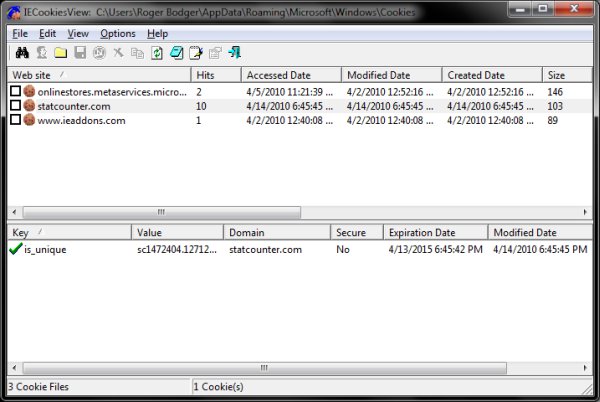Click lower pane horizontal scrollbar thumb
The height and width of the screenshot is (402, 600).
[x=264, y=368]
